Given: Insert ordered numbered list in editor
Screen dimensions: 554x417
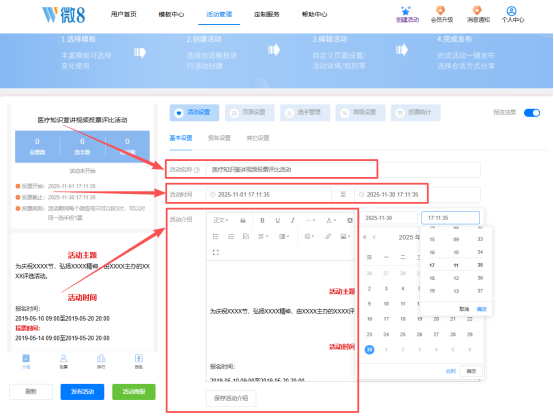Looking at the screenshot, I should click(231, 236).
